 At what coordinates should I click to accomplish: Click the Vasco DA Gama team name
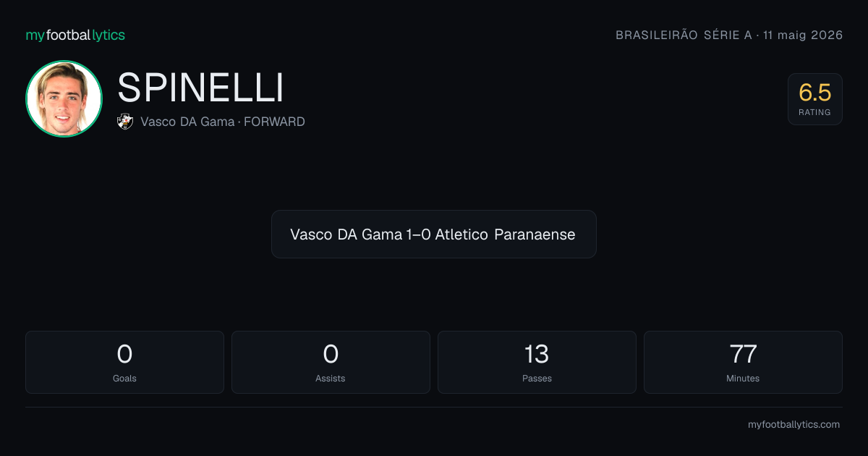tap(187, 122)
